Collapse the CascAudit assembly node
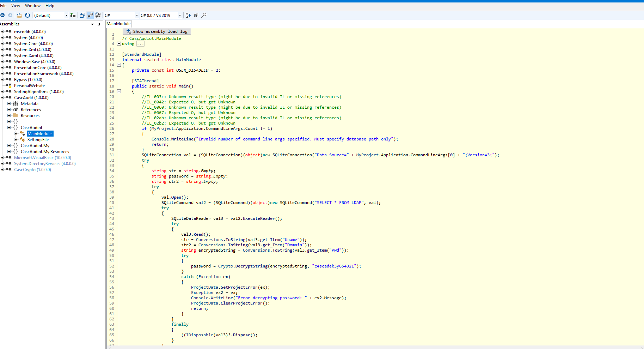Image resolution: width=644 pixels, height=349 pixels. [2, 98]
